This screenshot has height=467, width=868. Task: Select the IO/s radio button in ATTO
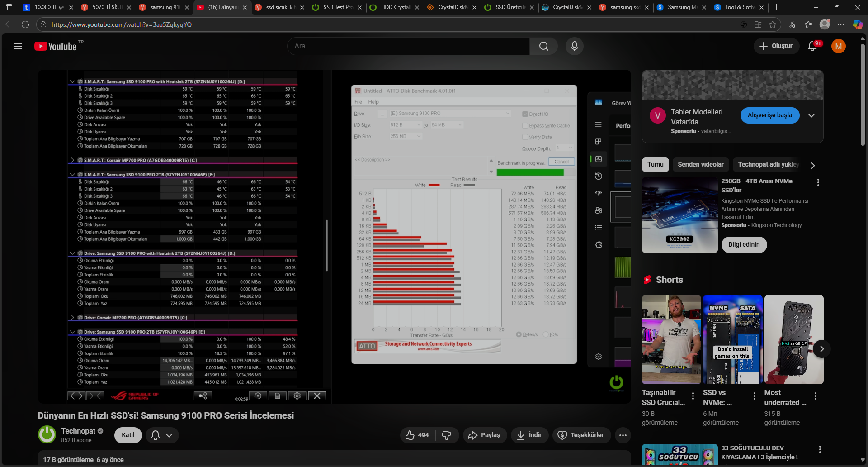[x=546, y=334]
